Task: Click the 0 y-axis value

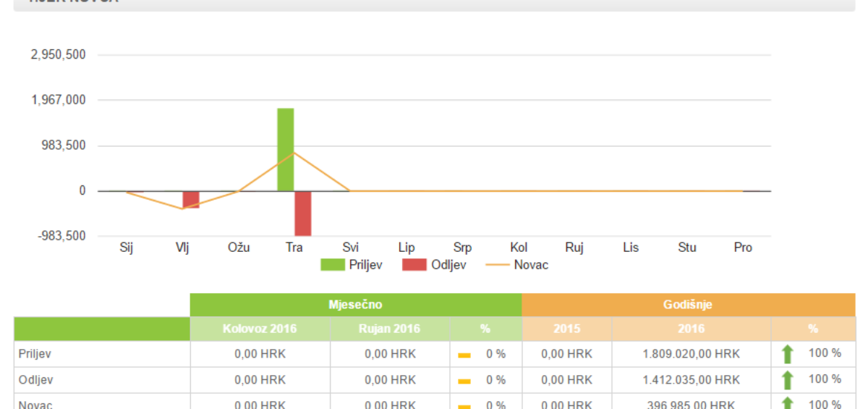Action: pyautogui.click(x=82, y=191)
